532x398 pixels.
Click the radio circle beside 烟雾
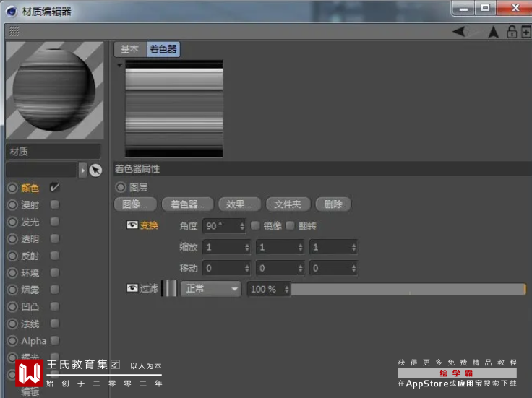[12, 290]
